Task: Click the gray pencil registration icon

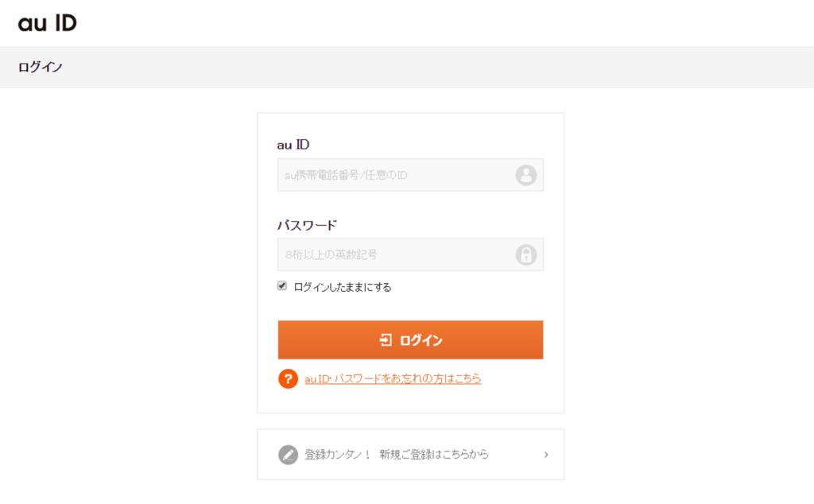Action: (288, 455)
